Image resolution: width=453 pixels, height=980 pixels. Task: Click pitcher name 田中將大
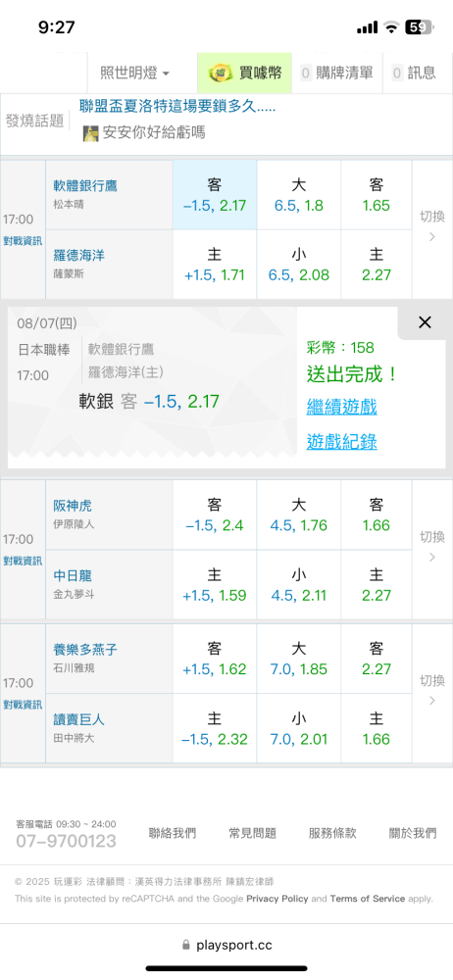tap(74, 738)
